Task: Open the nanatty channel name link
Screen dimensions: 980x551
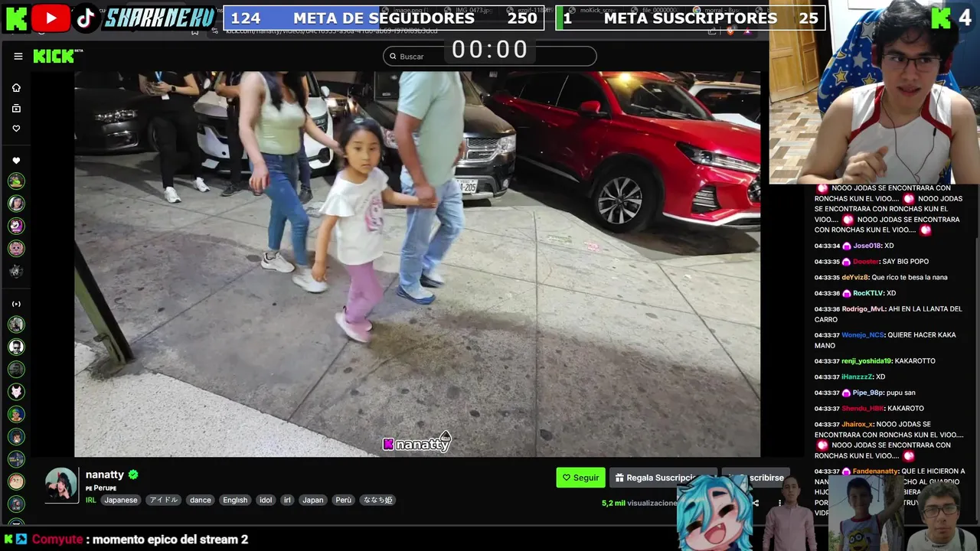Action: click(104, 474)
